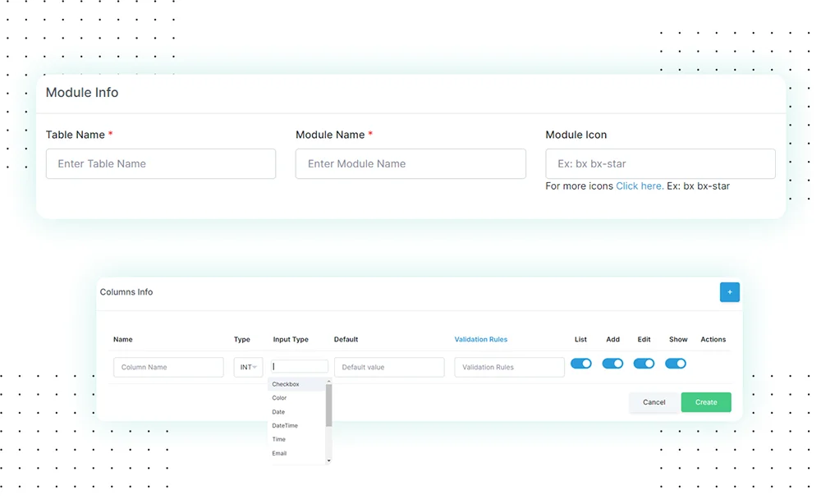Select Checkbox from the input type list
The height and width of the screenshot is (504, 821).
coord(286,384)
